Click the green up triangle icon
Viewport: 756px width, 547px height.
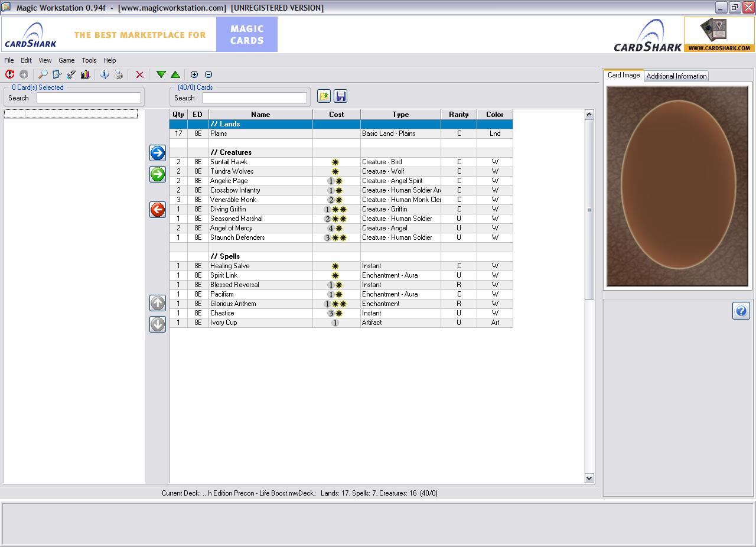175,74
